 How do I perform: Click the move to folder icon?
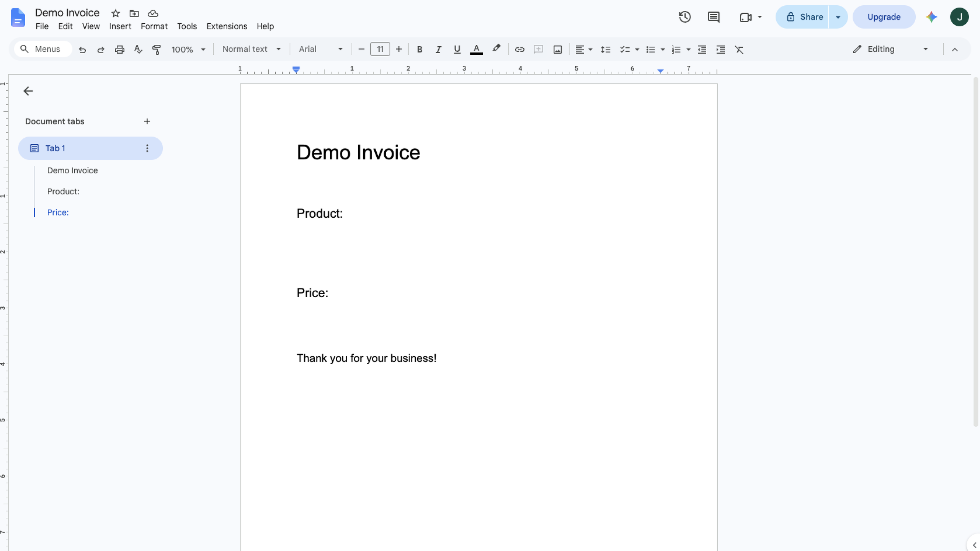[134, 13]
